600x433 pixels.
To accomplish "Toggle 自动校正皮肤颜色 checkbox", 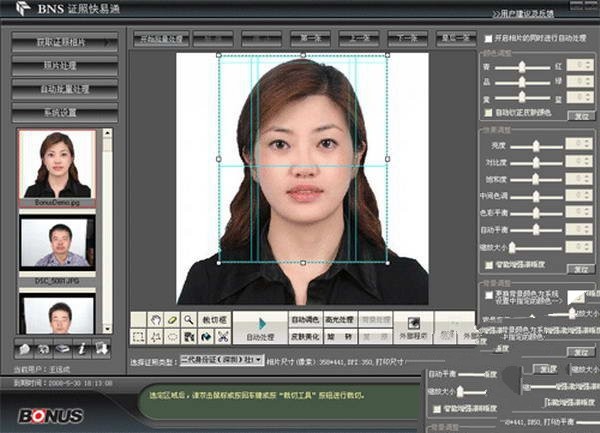I will (x=488, y=112).
